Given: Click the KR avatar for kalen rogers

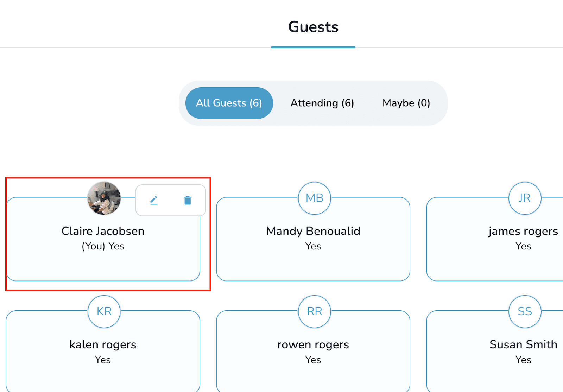Looking at the screenshot, I should 103,311.
